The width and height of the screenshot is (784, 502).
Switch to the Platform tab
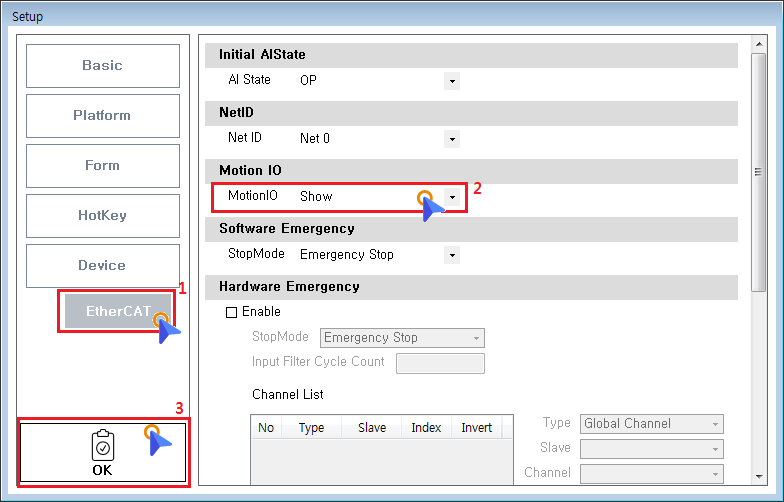pos(102,116)
